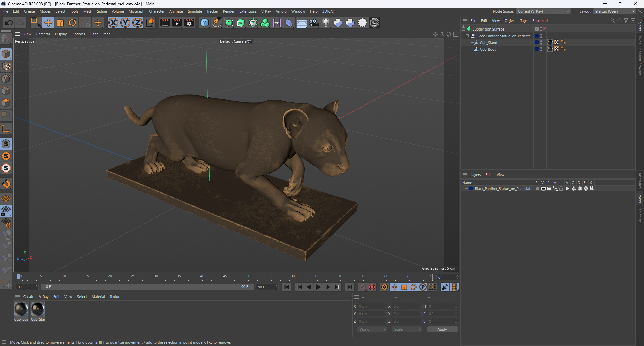
Task: Open Edit Render Settings icon
Action: click(x=189, y=23)
